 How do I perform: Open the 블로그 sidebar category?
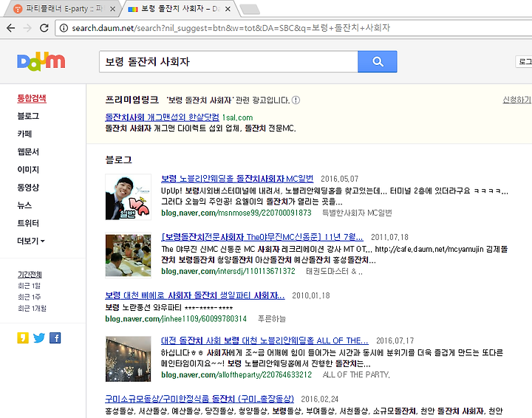tap(28, 116)
